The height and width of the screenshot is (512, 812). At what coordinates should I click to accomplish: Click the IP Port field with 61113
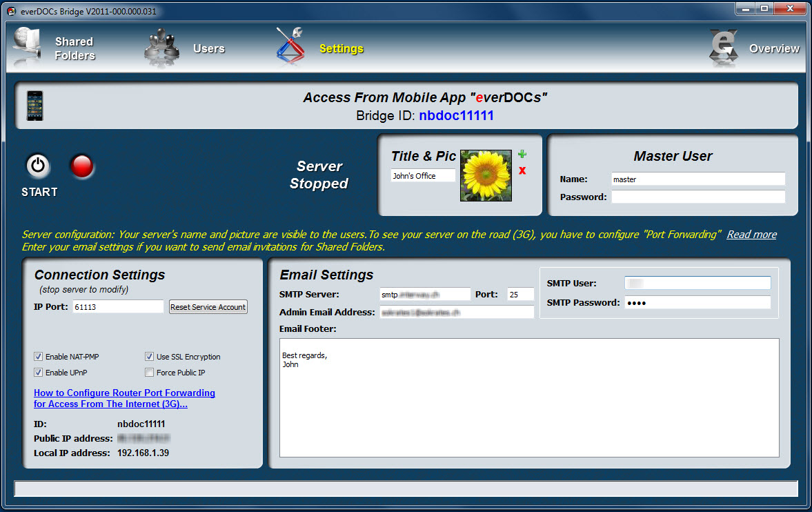pyautogui.click(x=118, y=307)
